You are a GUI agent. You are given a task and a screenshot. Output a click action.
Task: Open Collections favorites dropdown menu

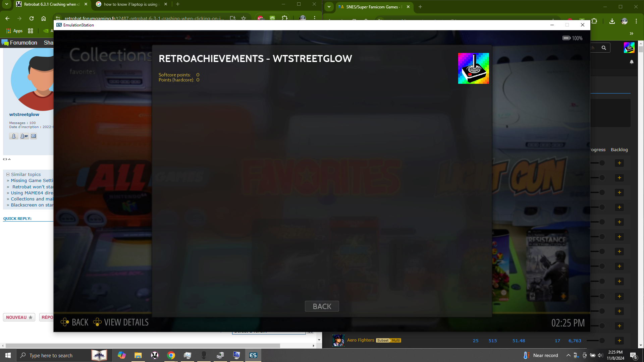[x=83, y=71]
